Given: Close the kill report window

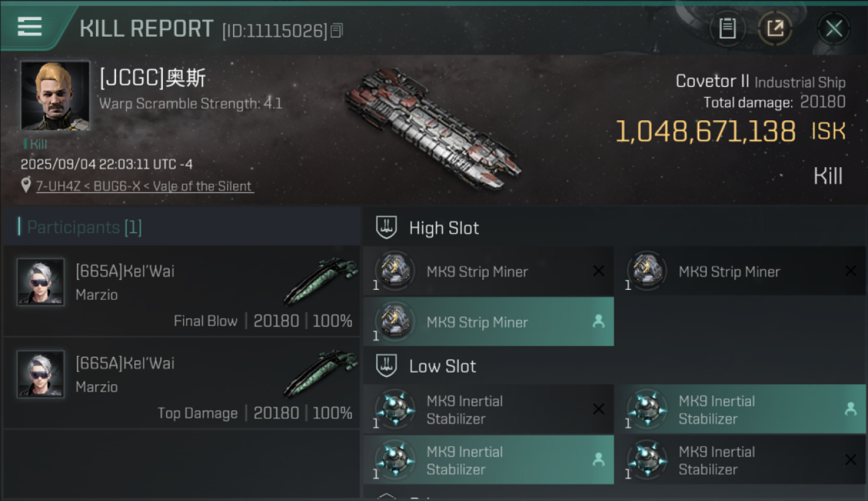Looking at the screenshot, I should [x=833, y=29].
